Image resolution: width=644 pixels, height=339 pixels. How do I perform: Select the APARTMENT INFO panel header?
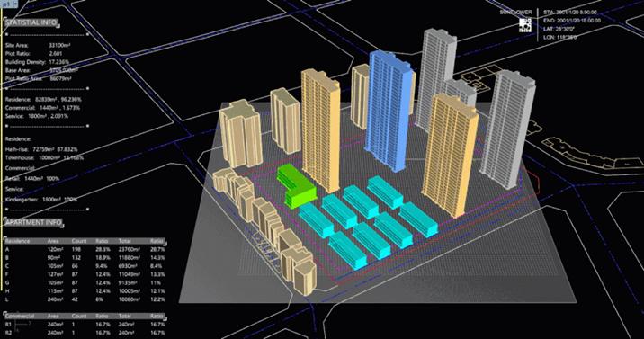tap(33, 222)
